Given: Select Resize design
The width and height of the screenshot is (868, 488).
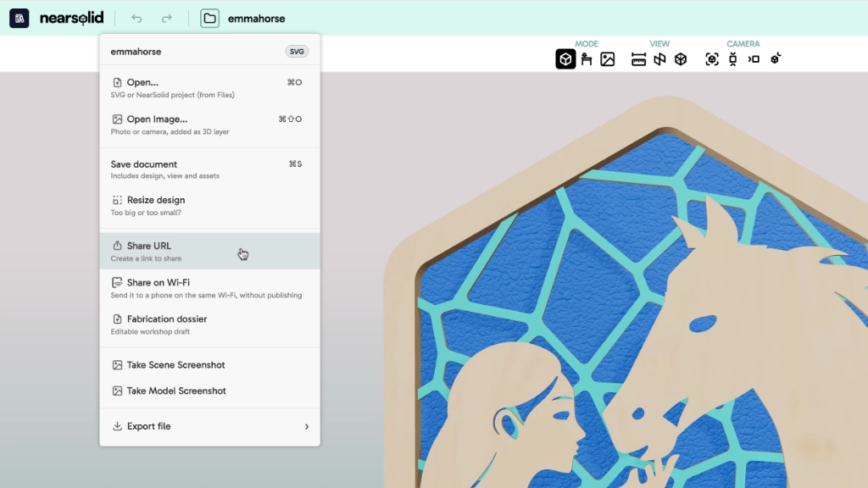Looking at the screenshot, I should tap(210, 205).
